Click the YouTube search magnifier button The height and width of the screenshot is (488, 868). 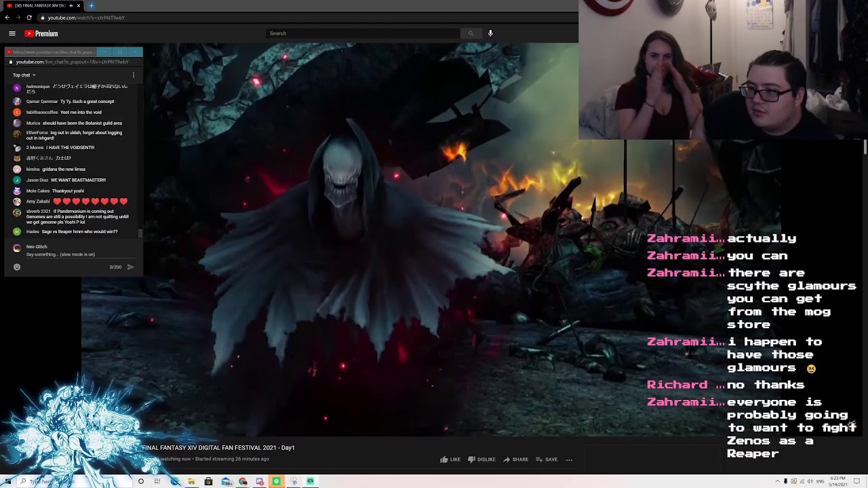pos(471,33)
